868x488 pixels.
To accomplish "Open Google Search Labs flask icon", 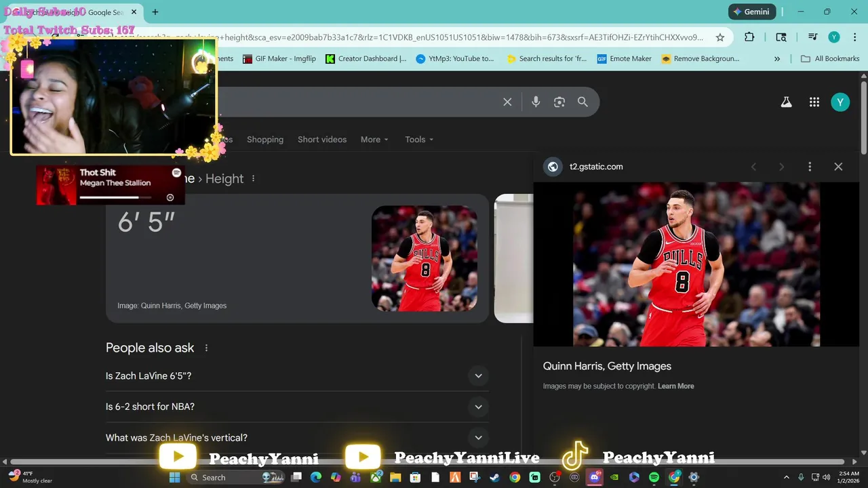I will tap(787, 102).
